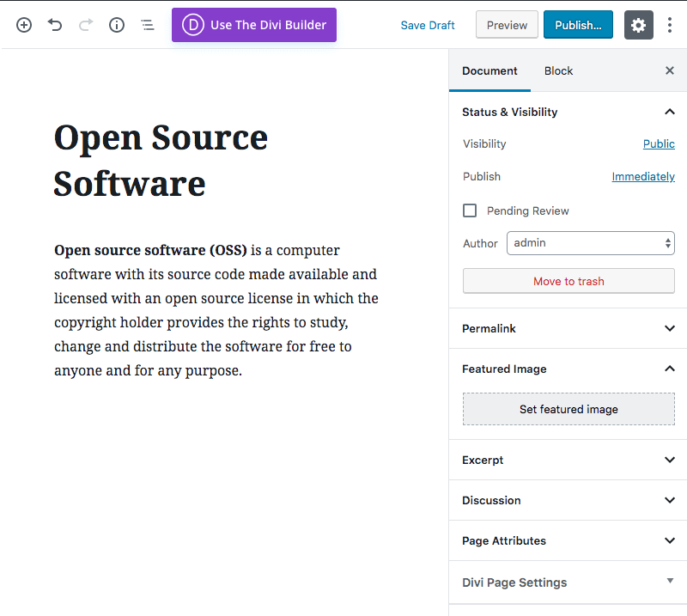
Task: Open the Author dropdown showing admin
Action: click(590, 243)
